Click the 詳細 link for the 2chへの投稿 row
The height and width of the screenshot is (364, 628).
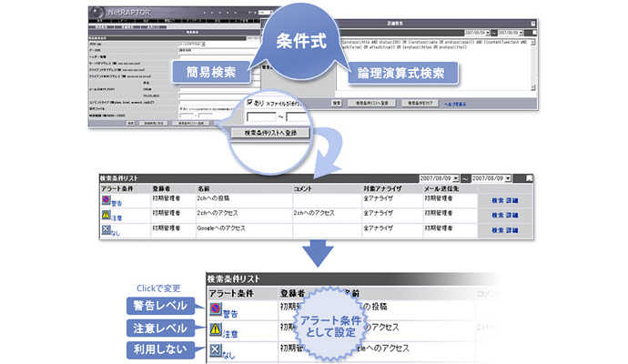512,200
